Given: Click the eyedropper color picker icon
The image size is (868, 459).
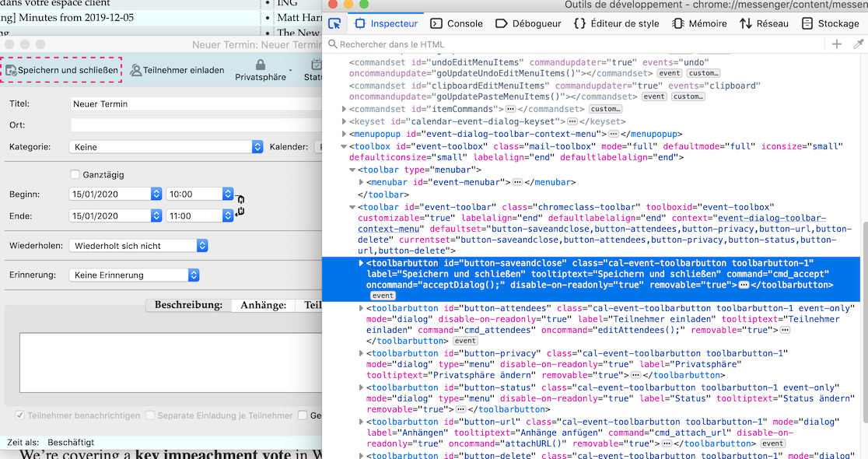Looking at the screenshot, I should point(859,44).
